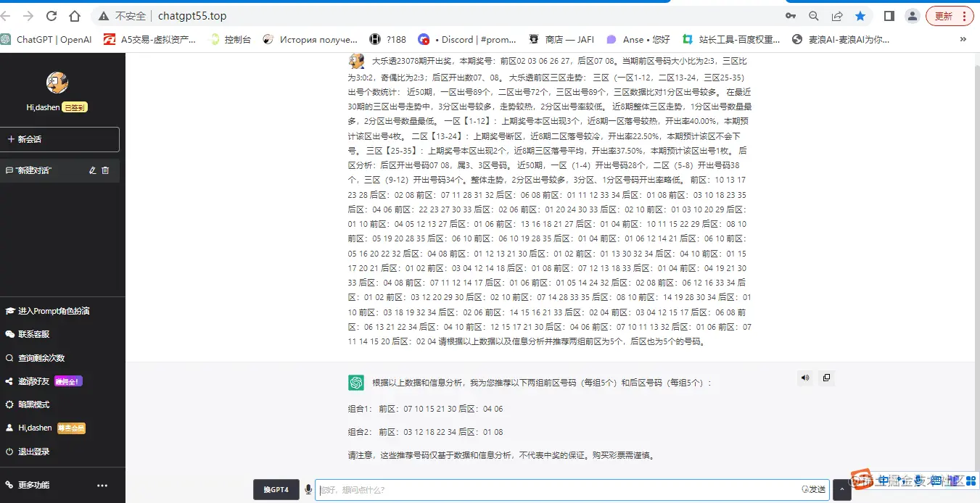
Task: Open the Anse • 您好 bookmark
Action: click(638, 40)
